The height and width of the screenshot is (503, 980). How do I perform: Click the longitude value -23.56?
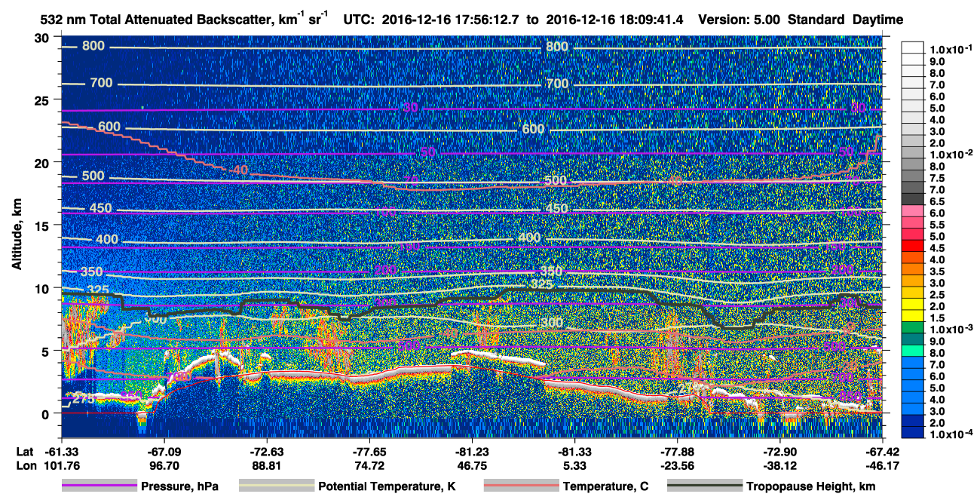[x=676, y=465]
